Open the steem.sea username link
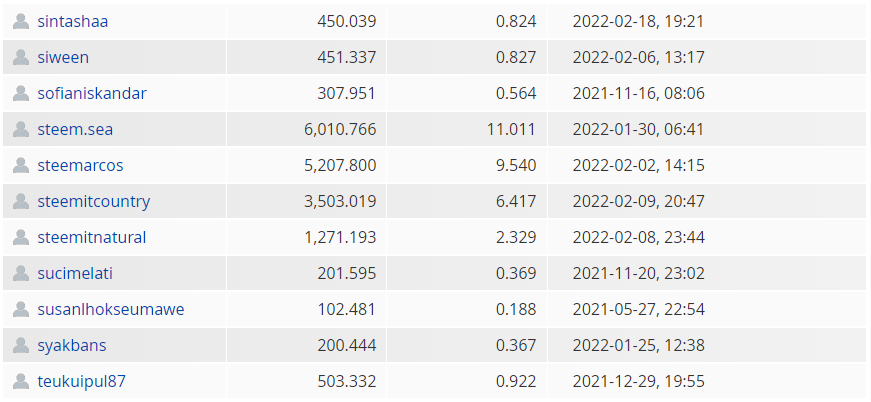 75,129
